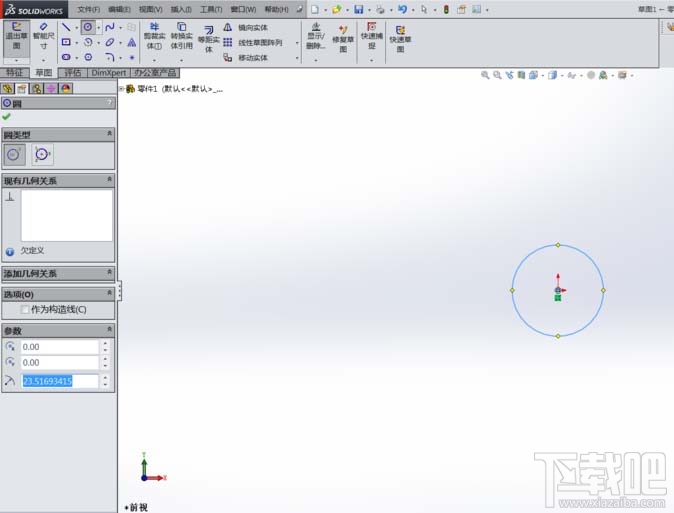Select the Ellipse sketch tool
The image size is (674, 513).
tap(110, 42)
